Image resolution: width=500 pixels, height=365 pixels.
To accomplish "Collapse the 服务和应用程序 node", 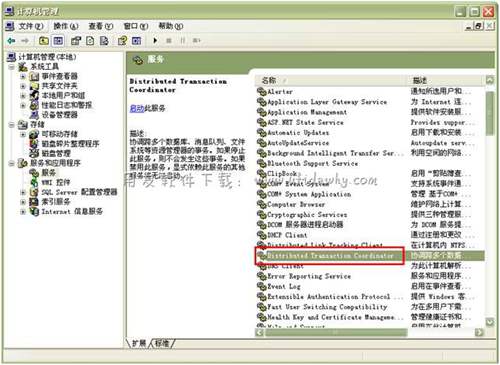I will tap(12, 163).
